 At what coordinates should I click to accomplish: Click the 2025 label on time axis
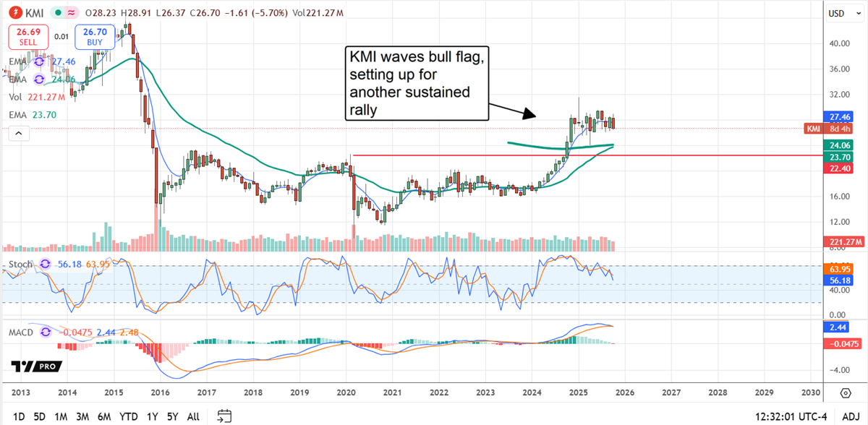[578, 392]
